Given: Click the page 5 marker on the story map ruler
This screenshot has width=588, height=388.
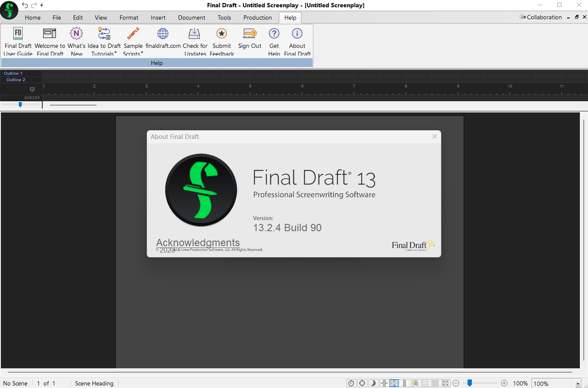Looking at the screenshot, I should (x=250, y=86).
